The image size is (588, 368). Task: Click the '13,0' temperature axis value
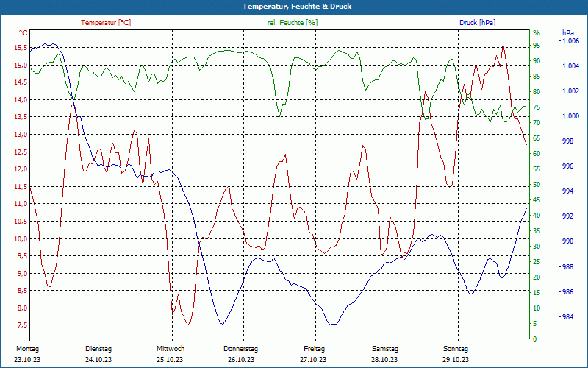pos(21,135)
